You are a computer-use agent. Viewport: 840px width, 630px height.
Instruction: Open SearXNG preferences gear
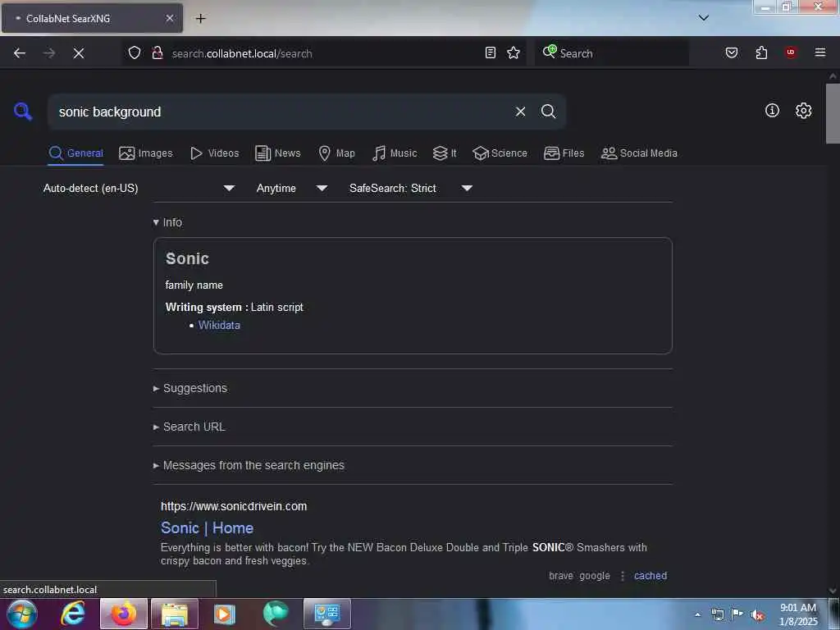click(803, 111)
